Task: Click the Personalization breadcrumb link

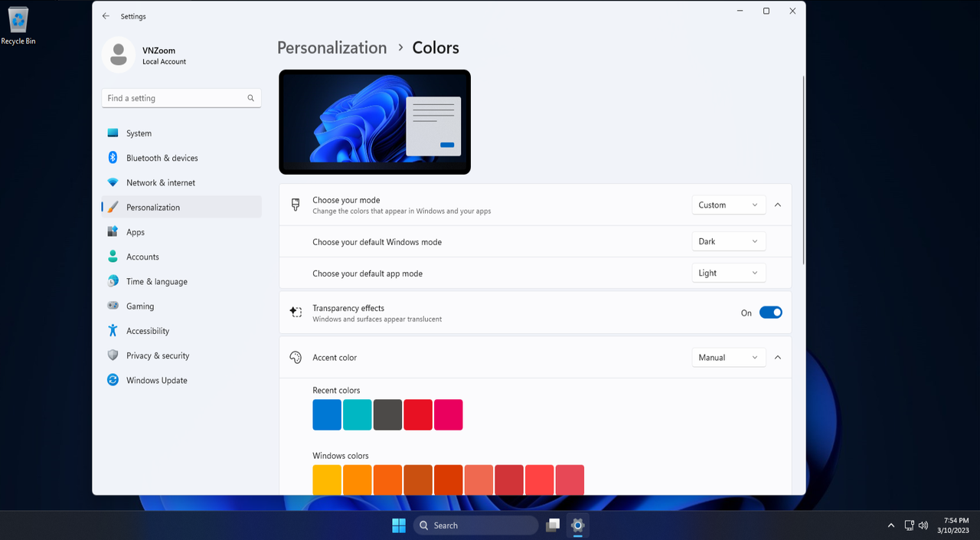Action: (332, 47)
